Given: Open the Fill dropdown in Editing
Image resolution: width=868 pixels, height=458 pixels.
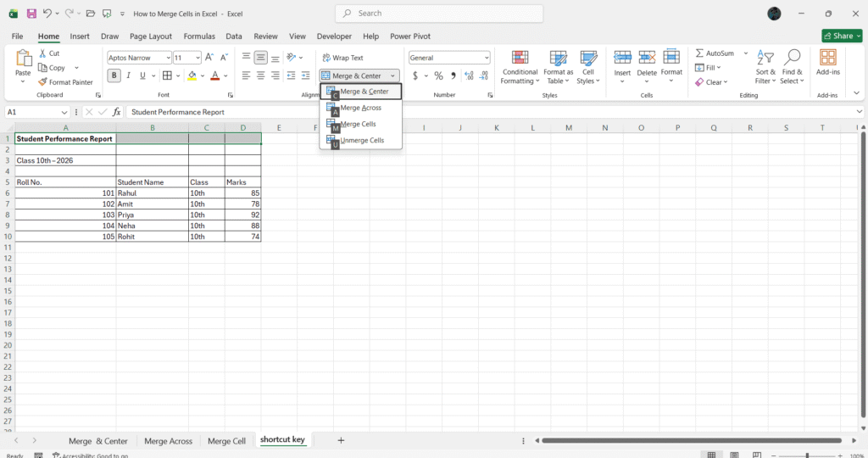Looking at the screenshot, I should click(x=708, y=68).
